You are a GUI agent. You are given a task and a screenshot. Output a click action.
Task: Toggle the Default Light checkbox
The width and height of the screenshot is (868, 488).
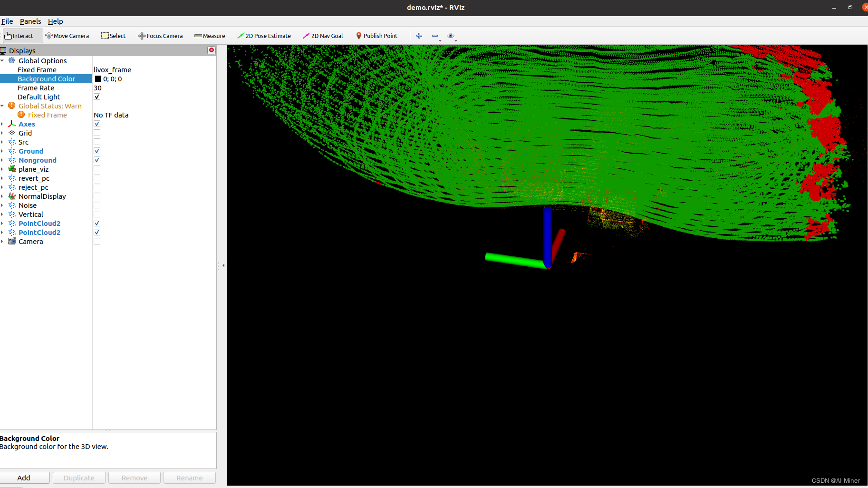tap(97, 97)
